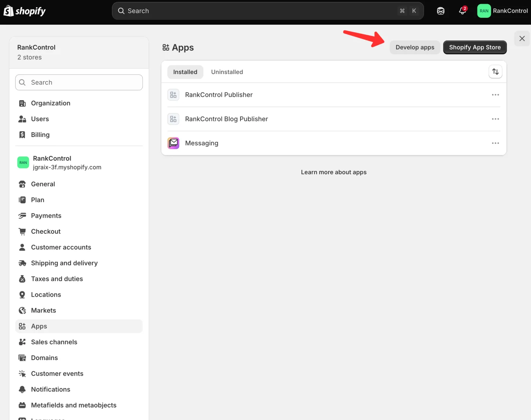Open Billing settings

[79, 135]
